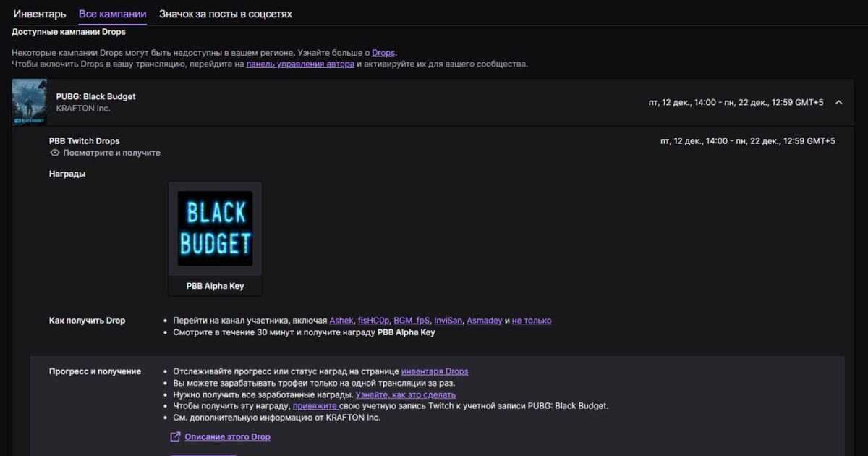Open the Ashek channel link
Screen dimensions: 868x456
(341, 321)
